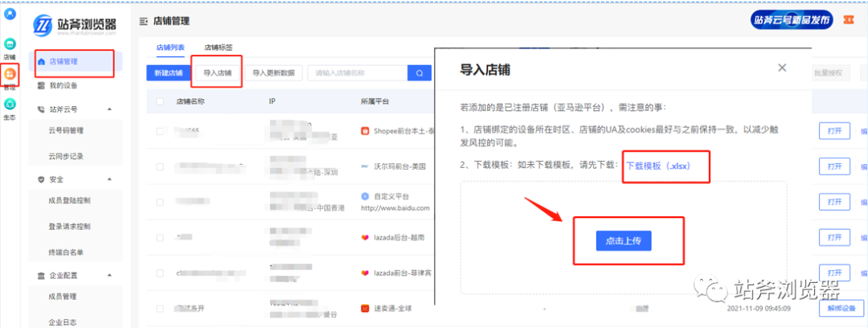The height and width of the screenshot is (328, 868).
Task: Select 我的设备 in the sidebar menu
Action: [x=63, y=85]
